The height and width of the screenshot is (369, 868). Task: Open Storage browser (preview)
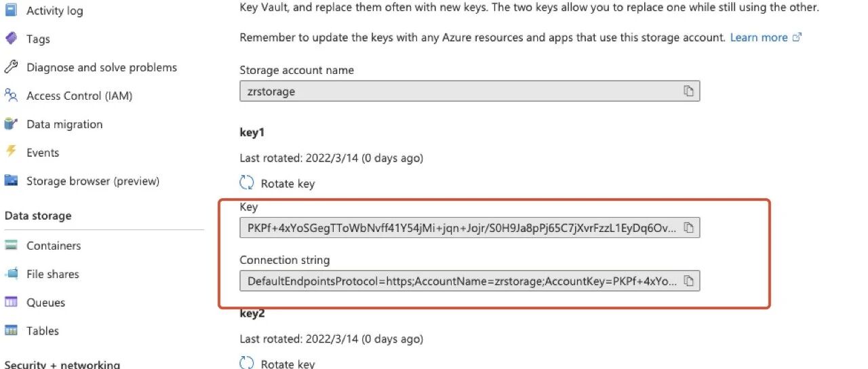click(x=93, y=181)
